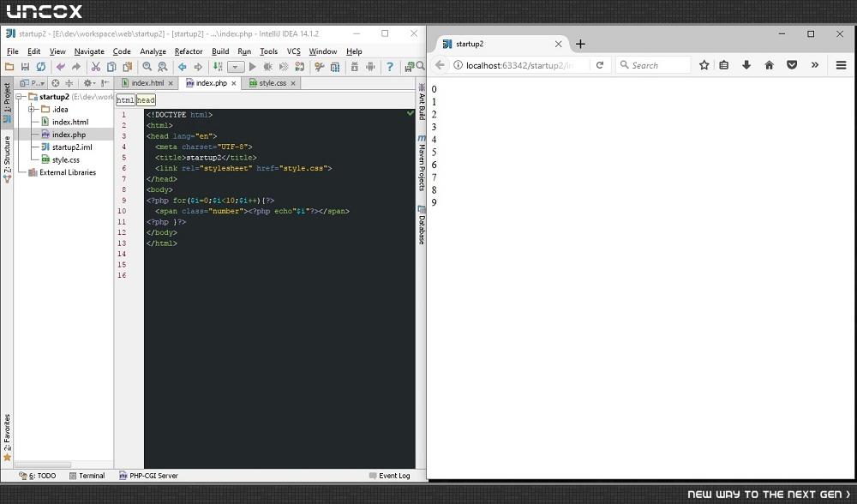Click the Paste clipboard icon
857x504 pixels.
128,67
